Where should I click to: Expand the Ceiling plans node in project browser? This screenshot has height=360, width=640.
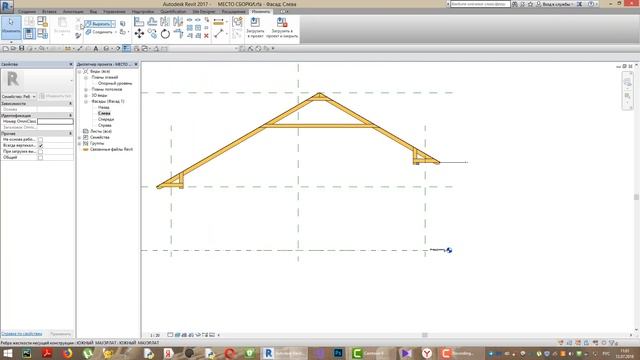coord(86,89)
